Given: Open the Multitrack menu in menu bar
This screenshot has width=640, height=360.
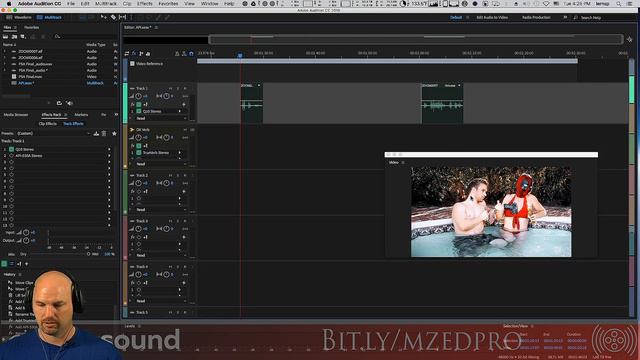Looking at the screenshot, I should pyautogui.click(x=106, y=4).
